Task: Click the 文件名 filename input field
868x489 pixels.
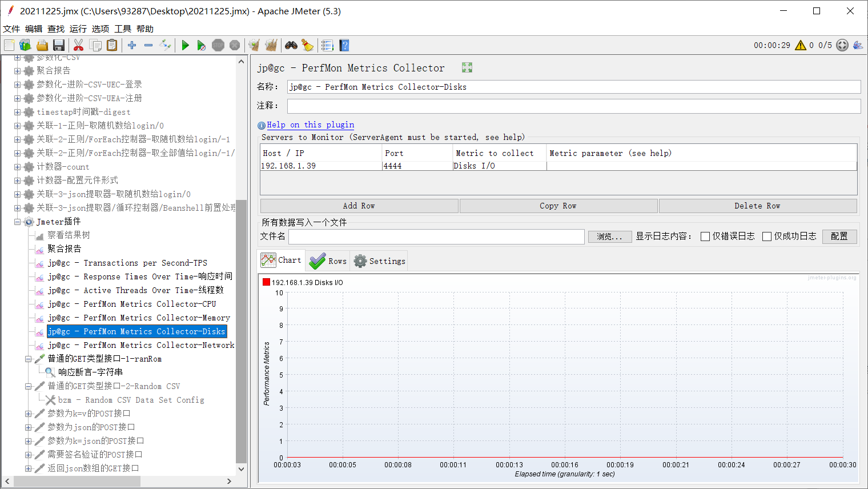Action: coord(436,237)
